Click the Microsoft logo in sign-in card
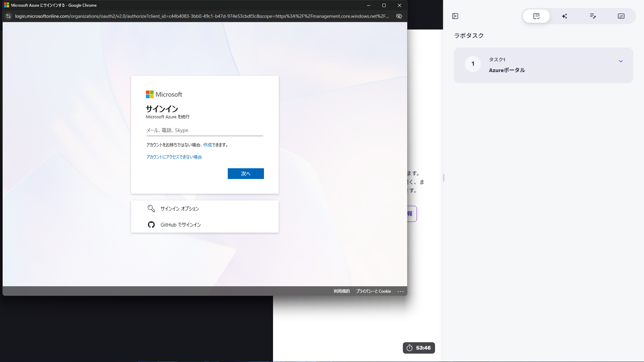This screenshot has width=644, height=362. pyautogui.click(x=164, y=95)
